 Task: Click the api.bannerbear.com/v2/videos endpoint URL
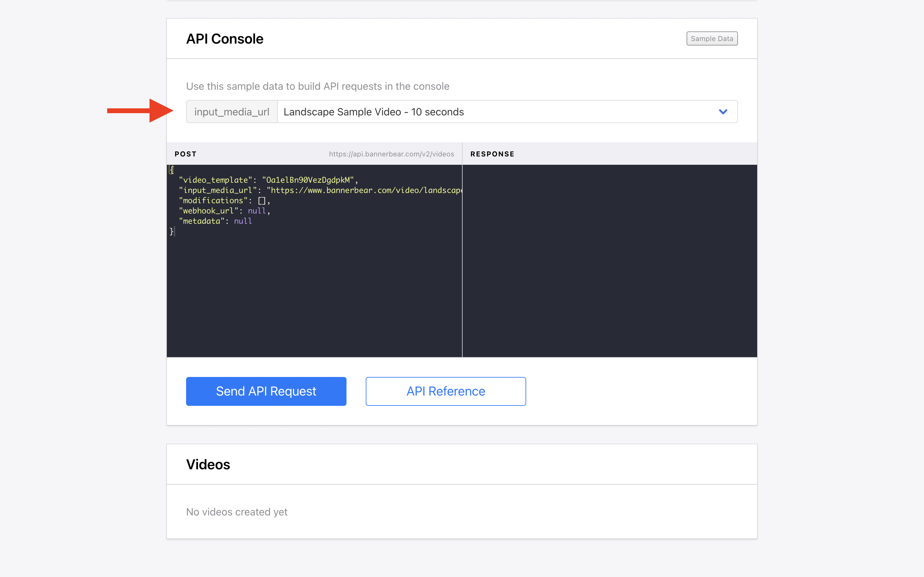pos(391,154)
